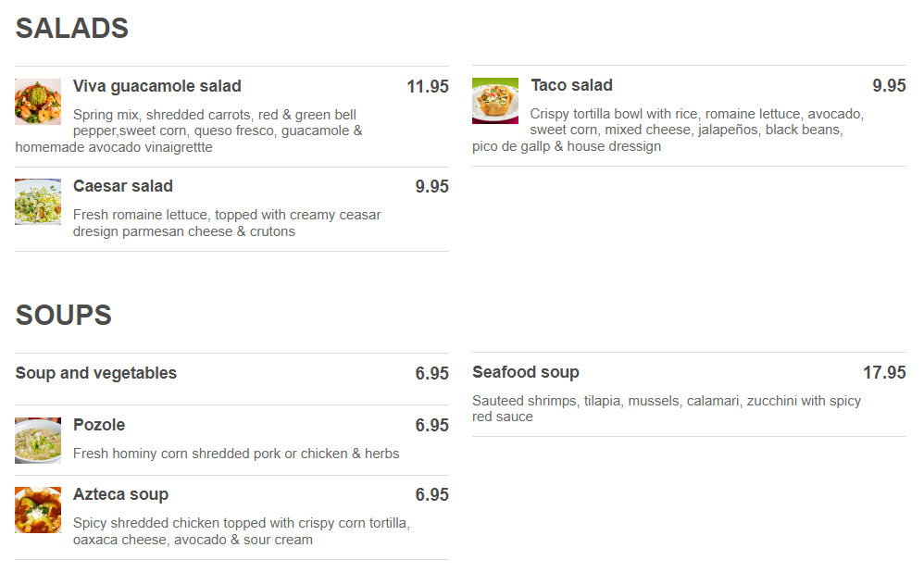Viewport: 924px width, 585px height.
Task: Click the Azteca soup thumbnail
Action: [38, 510]
